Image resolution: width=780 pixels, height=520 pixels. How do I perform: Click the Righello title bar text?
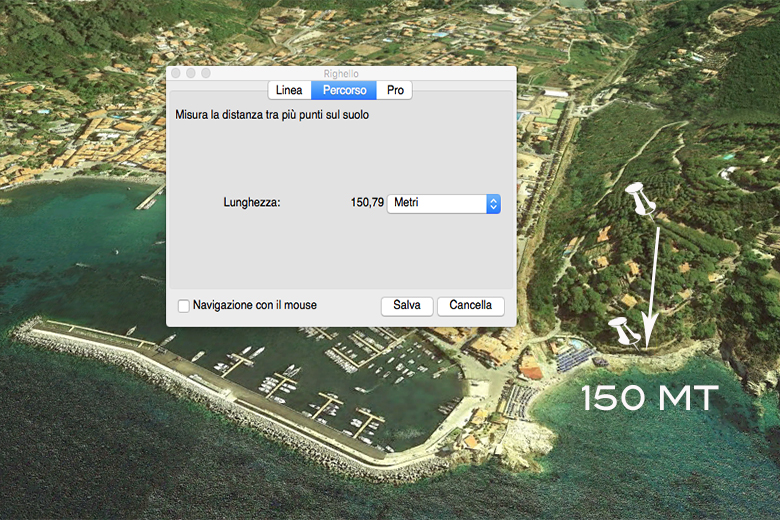point(341,73)
